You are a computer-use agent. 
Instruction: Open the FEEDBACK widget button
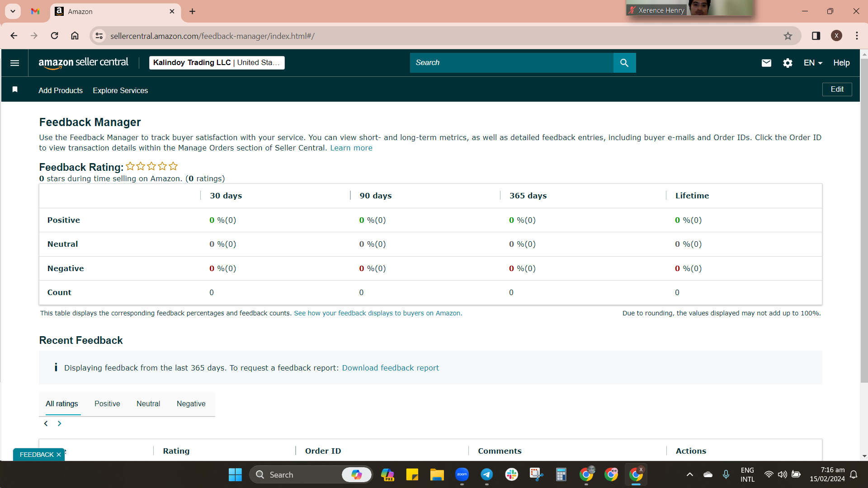tap(36, 455)
